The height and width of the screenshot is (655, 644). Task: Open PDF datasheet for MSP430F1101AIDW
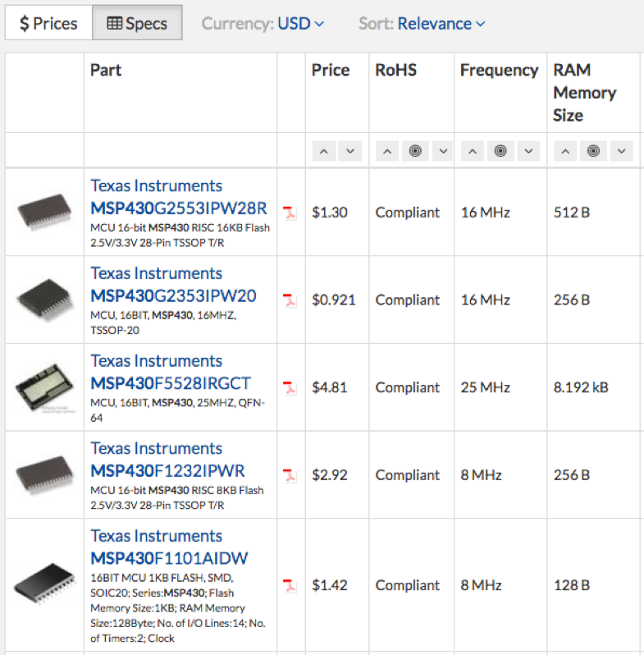coord(289,585)
